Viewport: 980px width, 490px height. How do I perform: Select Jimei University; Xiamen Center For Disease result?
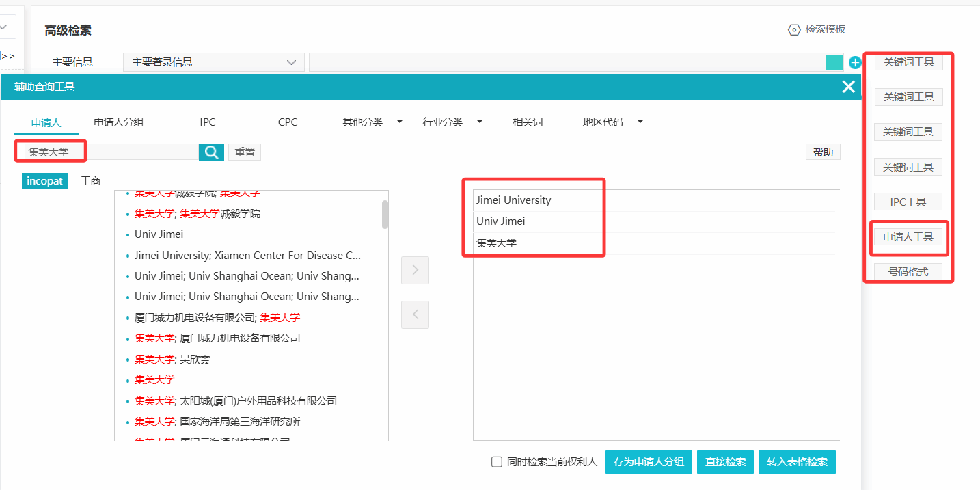click(x=248, y=256)
